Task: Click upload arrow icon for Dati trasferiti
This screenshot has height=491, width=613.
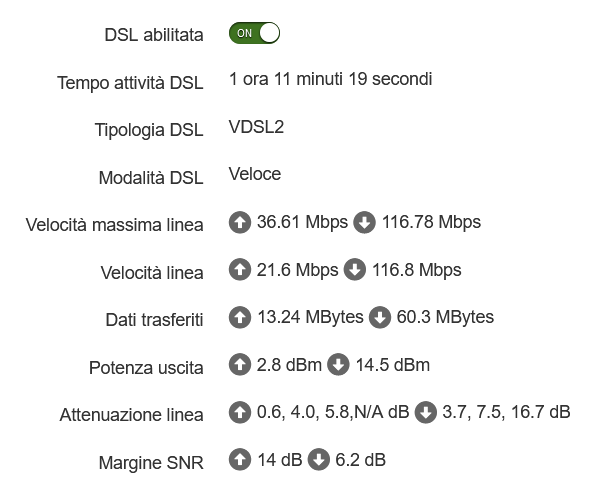Action: click(x=240, y=318)
